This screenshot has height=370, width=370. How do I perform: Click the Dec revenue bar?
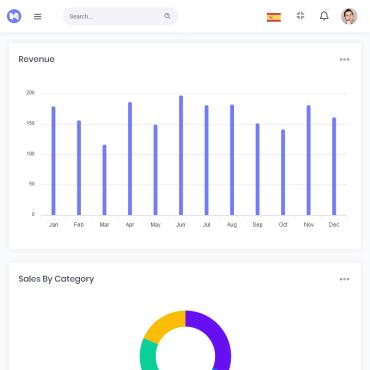[334, 166]
